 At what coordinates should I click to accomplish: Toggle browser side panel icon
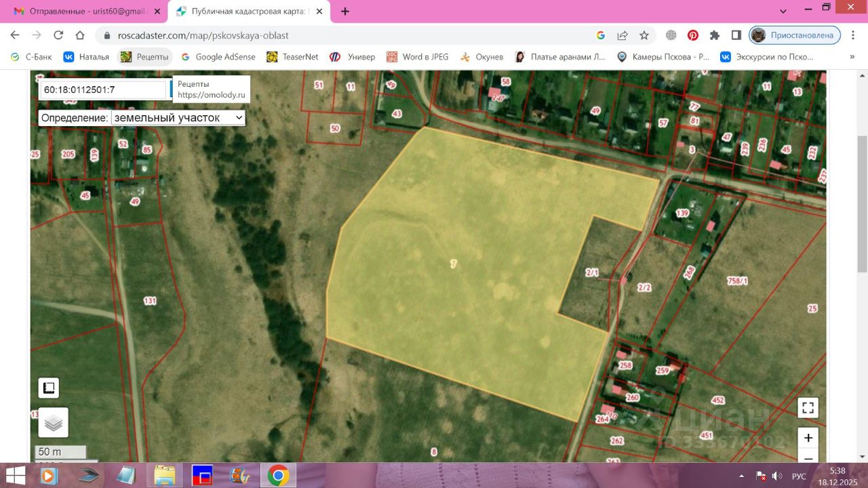[736, 35]
